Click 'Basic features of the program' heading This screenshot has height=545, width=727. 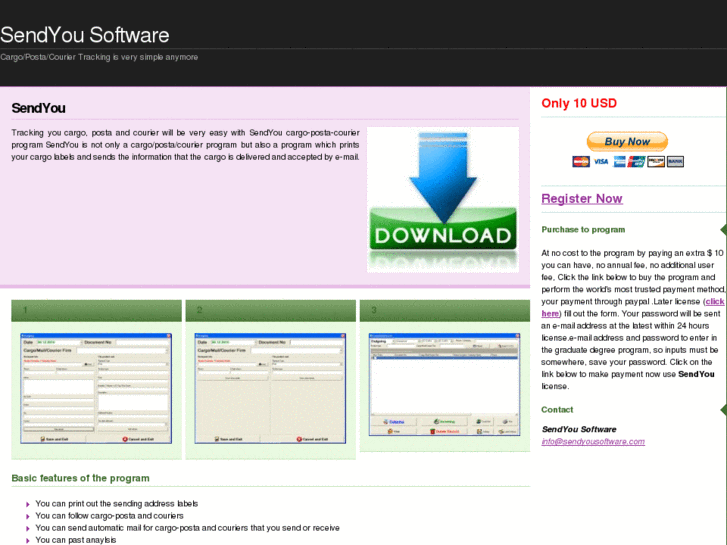[80, 478]
